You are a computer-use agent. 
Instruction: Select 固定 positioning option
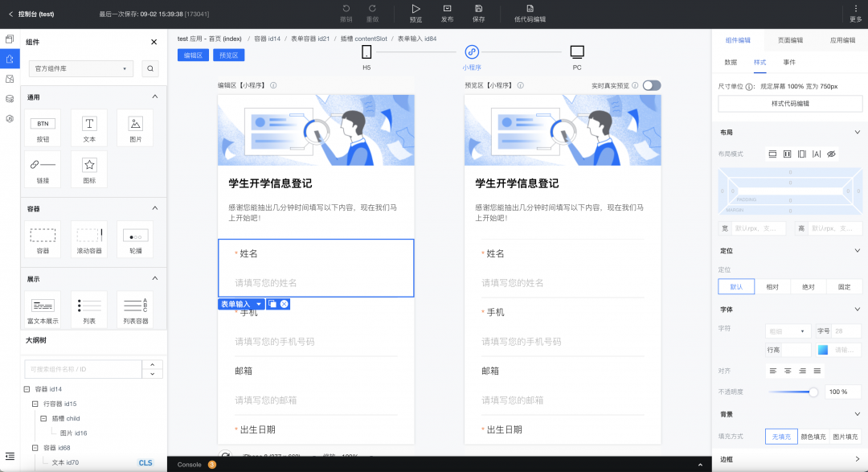point(844,286)
